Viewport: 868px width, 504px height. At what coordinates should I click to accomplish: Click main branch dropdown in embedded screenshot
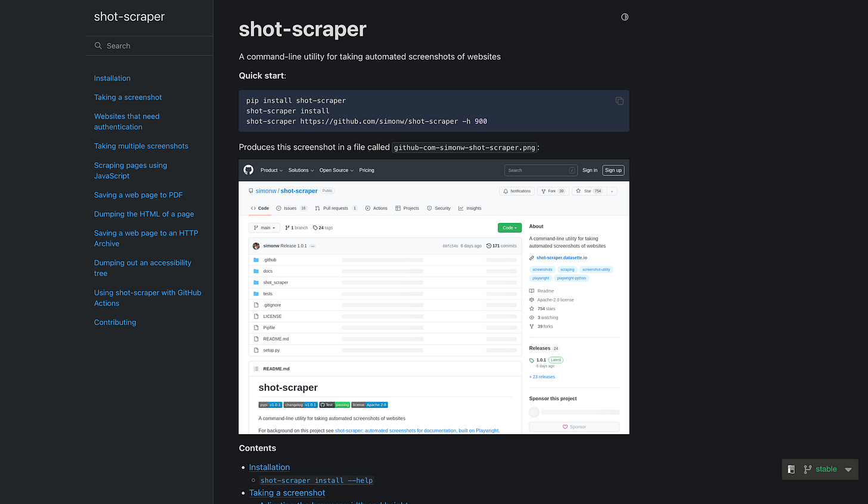click(264, 228)
